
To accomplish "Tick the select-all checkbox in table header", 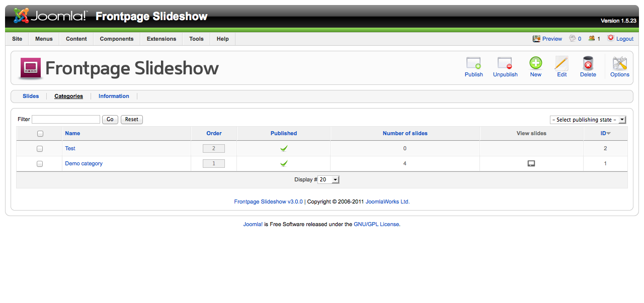I will tap(40, 134).
